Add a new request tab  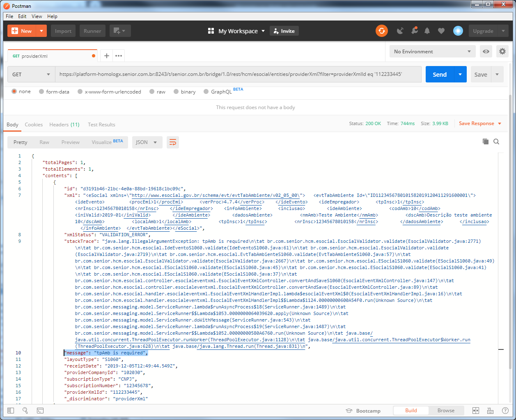(106, 56)
